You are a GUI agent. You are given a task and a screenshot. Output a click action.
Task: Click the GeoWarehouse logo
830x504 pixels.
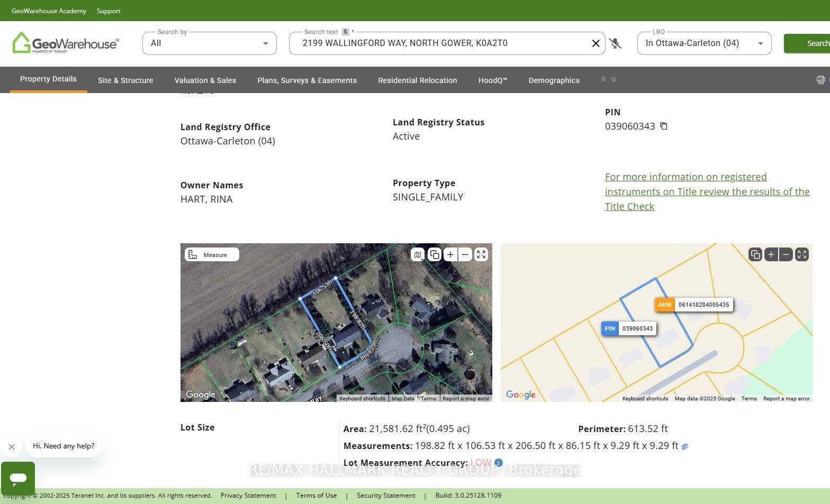tap(66, 43)
